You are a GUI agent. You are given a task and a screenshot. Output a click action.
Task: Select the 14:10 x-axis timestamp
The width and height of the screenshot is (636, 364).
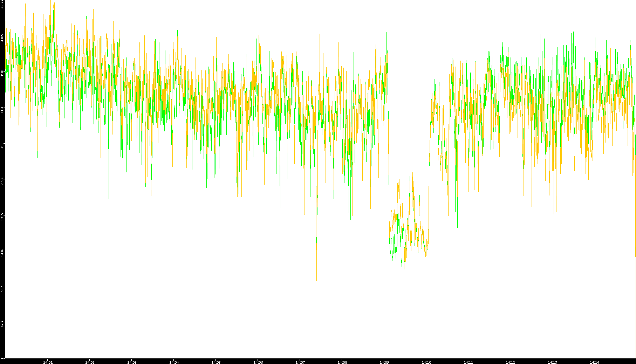[426, 362]
